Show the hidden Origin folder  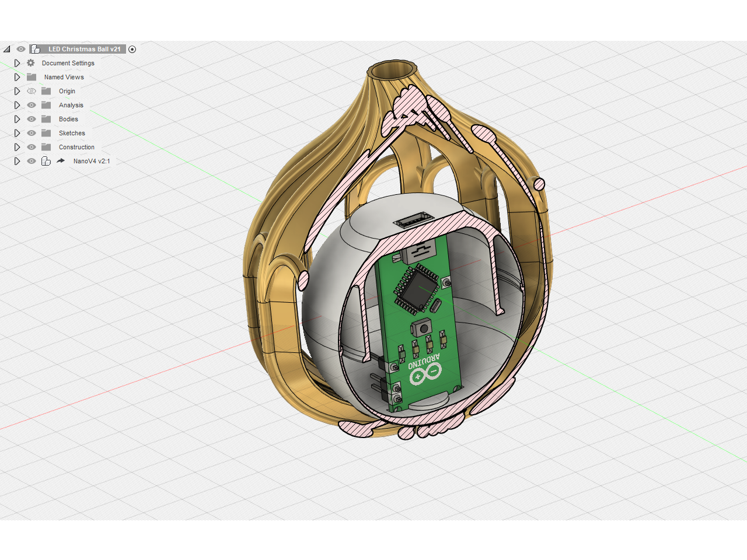[x=32, y=91]
